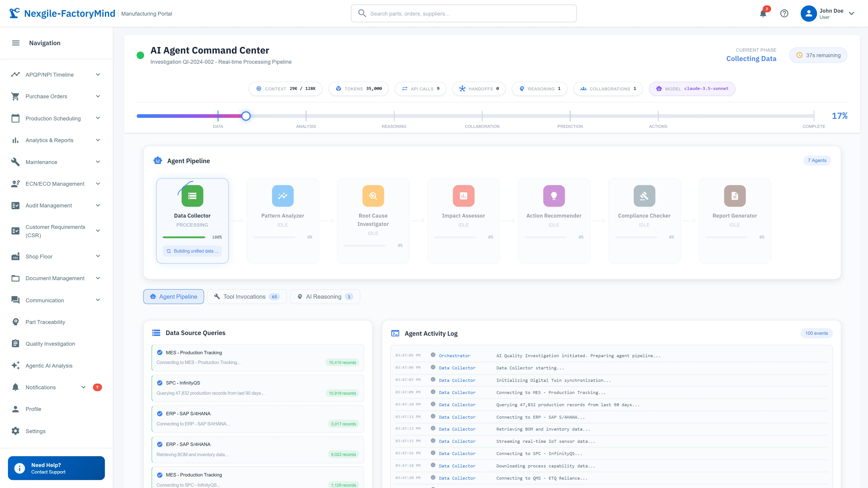868x488 pixels.
Task: Click the help question mark icon
Action: [784, 14]
